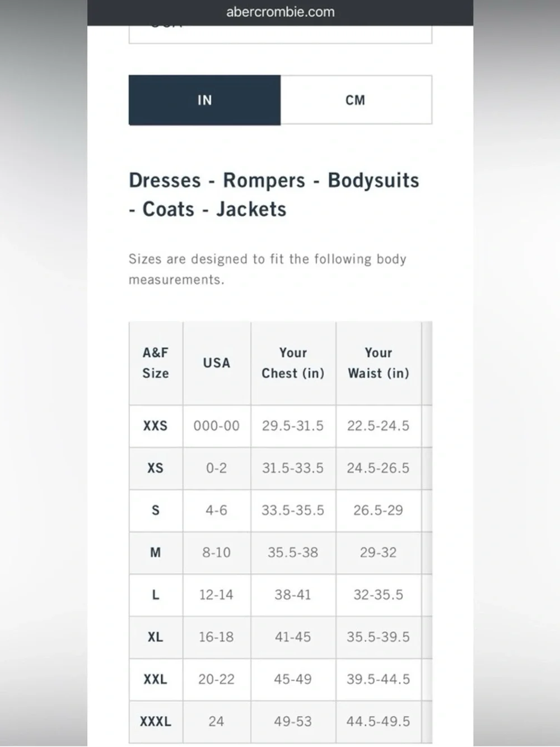This screenshot has height=747, width=560.
Task: Tap the XL size row label
Action: pos(156,637)
